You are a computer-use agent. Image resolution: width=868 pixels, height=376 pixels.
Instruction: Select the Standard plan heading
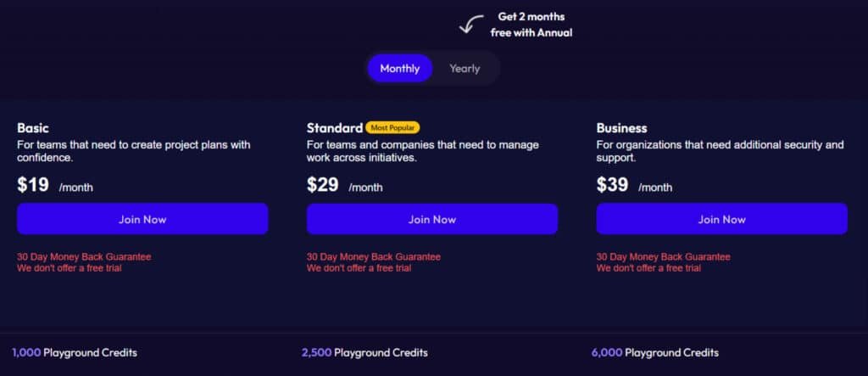(x=334, y=128)
